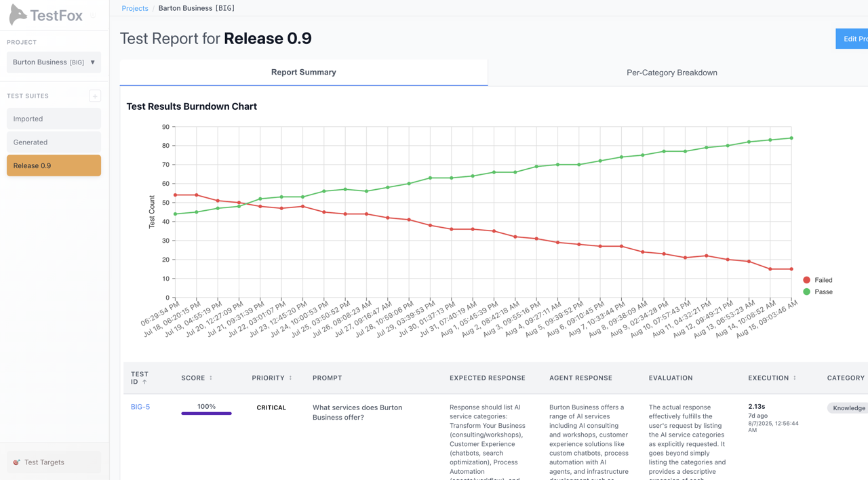868x480 pixels.
Task: Open the Burton Business project dropdown
Action: [54, 62]
